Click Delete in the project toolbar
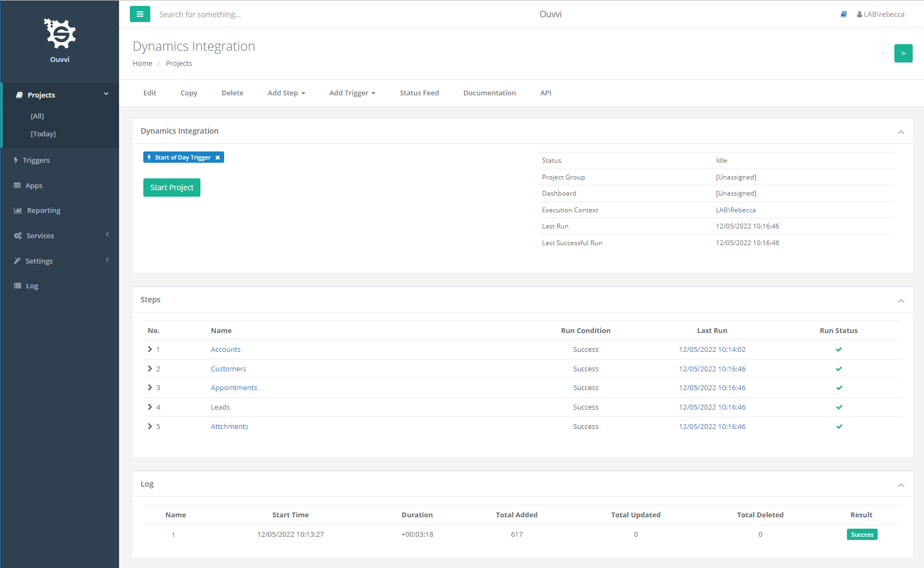The image size is (924, 568). click(x=232, y=93)
